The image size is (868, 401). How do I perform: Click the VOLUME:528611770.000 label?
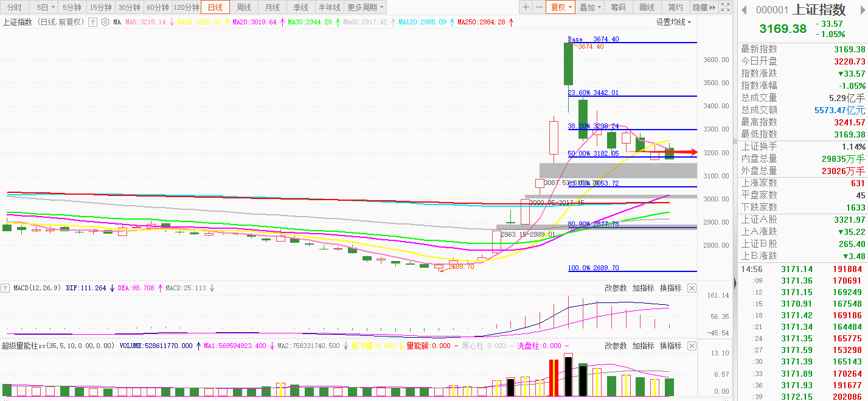pos(156,346)
